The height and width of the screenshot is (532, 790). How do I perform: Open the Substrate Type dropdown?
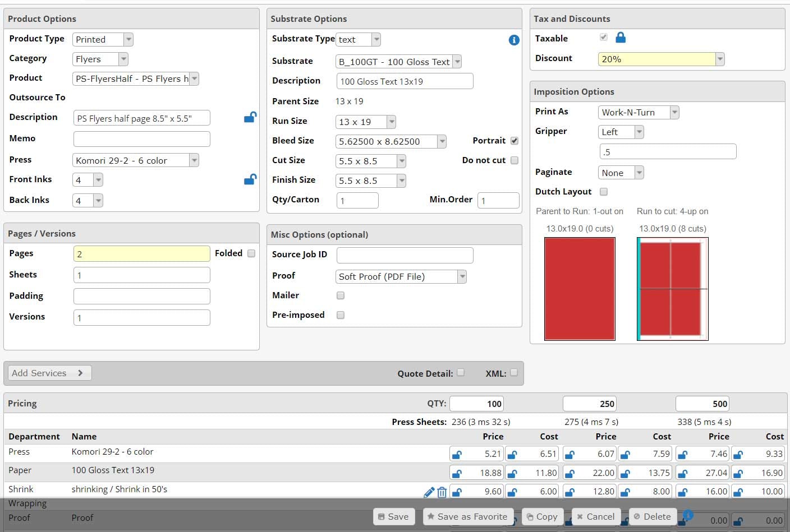point(375,39)
